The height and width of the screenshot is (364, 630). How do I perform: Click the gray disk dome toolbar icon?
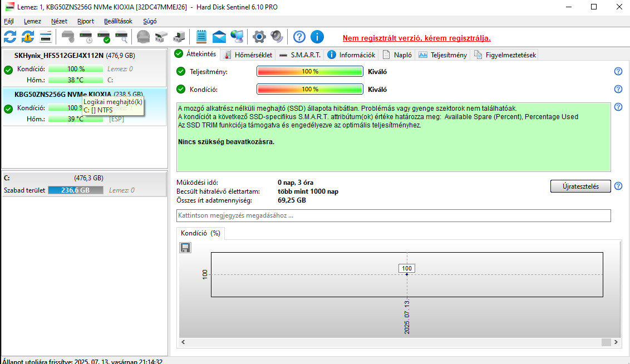click(x=144, y=37)
